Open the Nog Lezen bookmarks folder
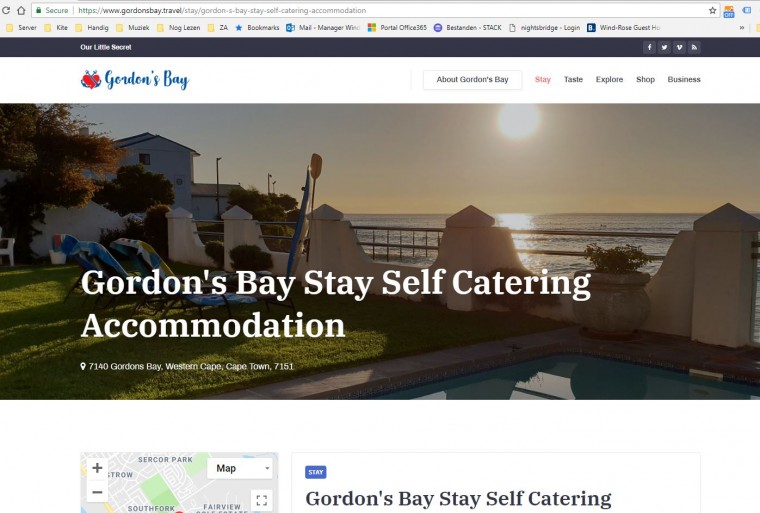The height and width of the screenshot is (513, 760). [x=178, y=28]
